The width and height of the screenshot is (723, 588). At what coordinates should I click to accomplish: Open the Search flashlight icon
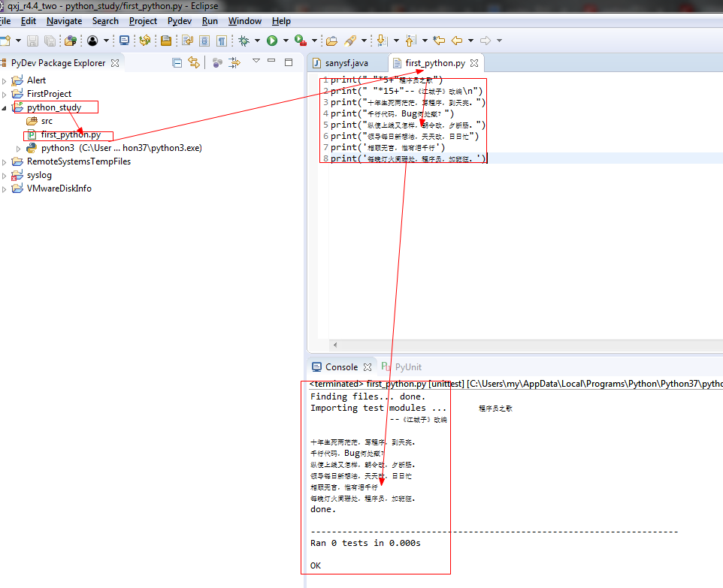click(350, 41)
